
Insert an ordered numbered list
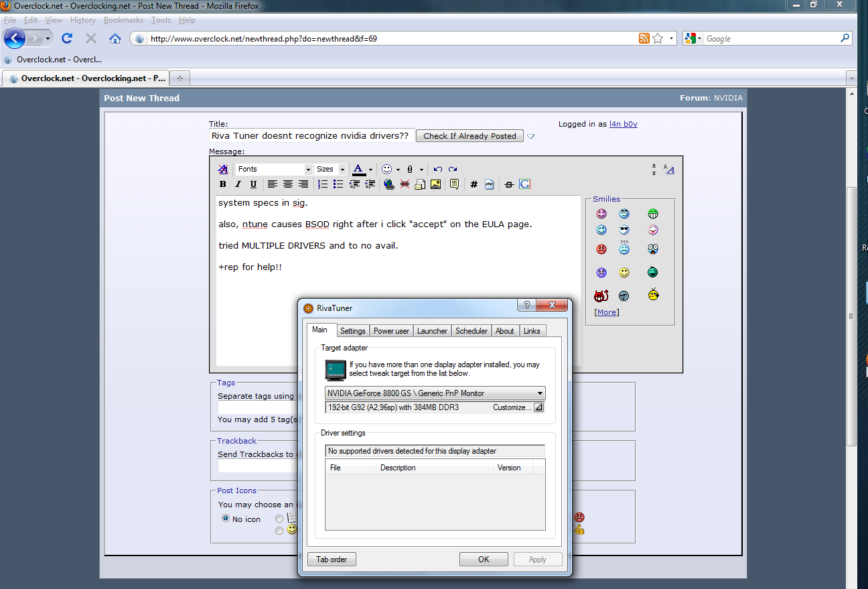(x=323, y=184)
